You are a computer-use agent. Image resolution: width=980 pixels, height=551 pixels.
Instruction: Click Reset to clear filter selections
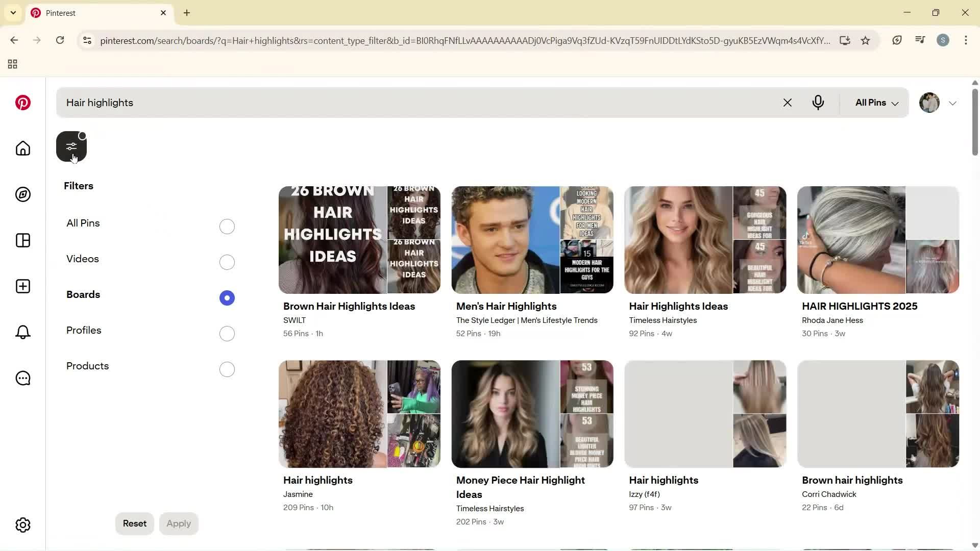point(134,523)
